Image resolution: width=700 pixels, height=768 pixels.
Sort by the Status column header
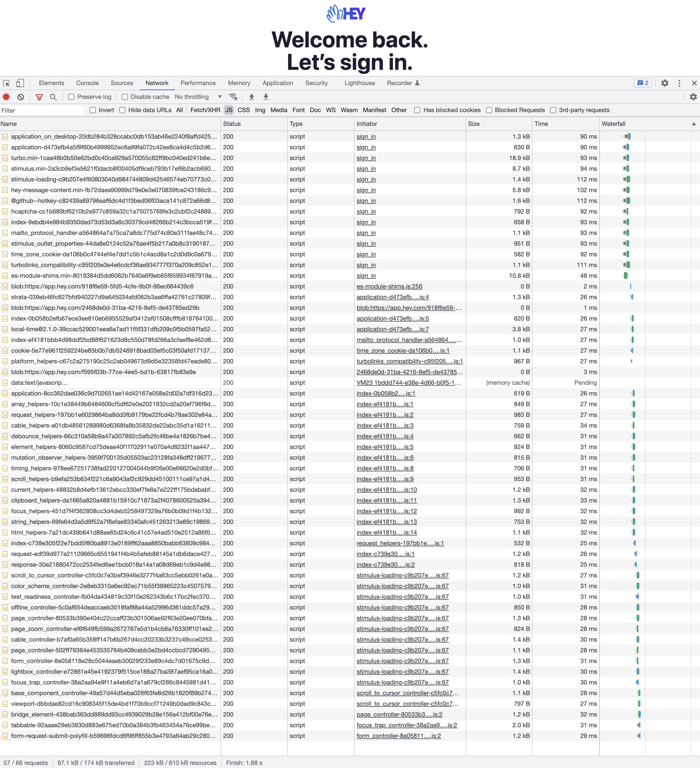(x=254, y=124)
